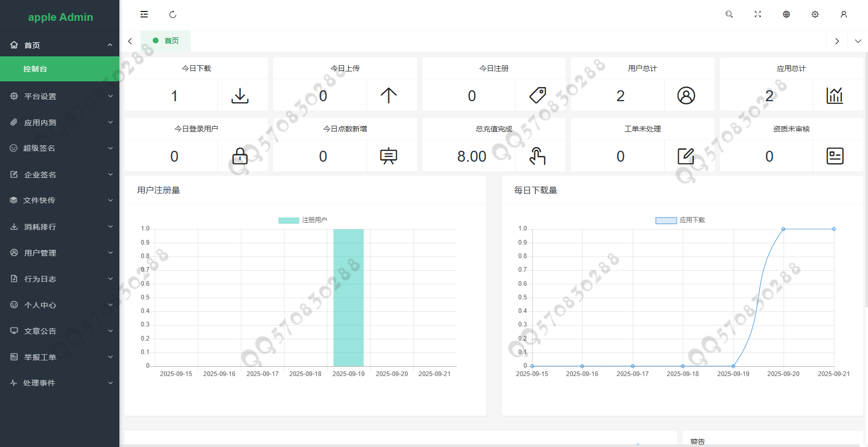Click the refresh icon in top toolbar
This screenshot has height=447, width=868.
pos(173,15)
